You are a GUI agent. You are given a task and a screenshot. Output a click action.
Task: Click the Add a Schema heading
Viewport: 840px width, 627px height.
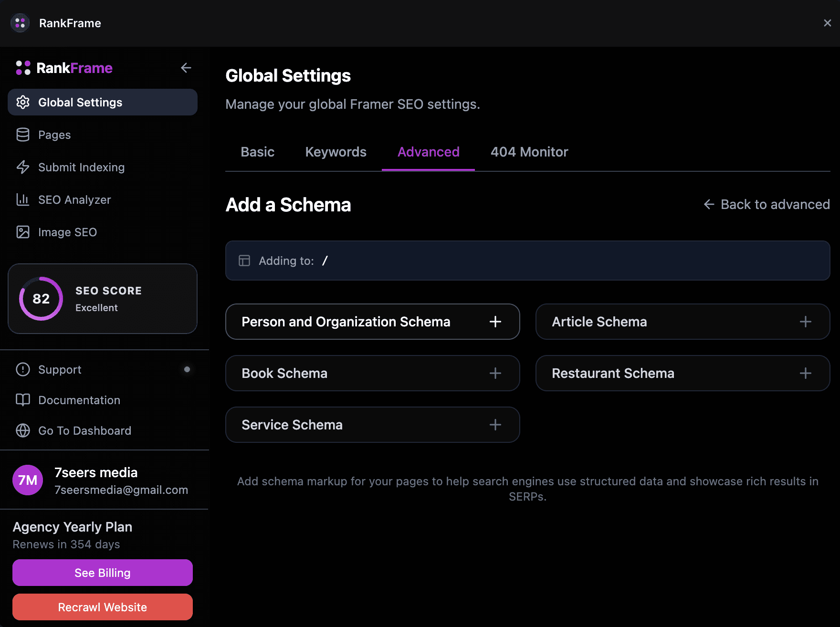point(288,205)
